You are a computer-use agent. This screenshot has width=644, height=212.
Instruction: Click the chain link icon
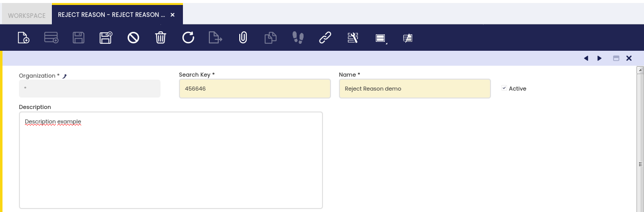(325, 38)
